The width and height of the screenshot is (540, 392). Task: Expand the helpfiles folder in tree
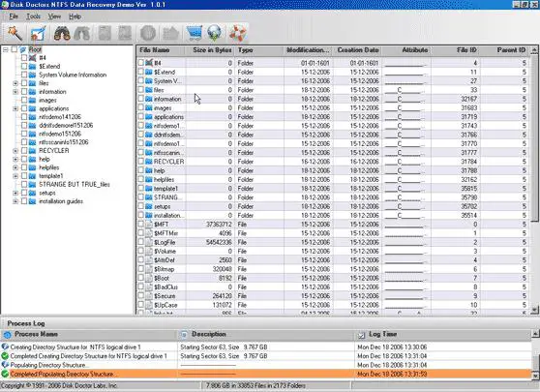click(x=15, y=167)
